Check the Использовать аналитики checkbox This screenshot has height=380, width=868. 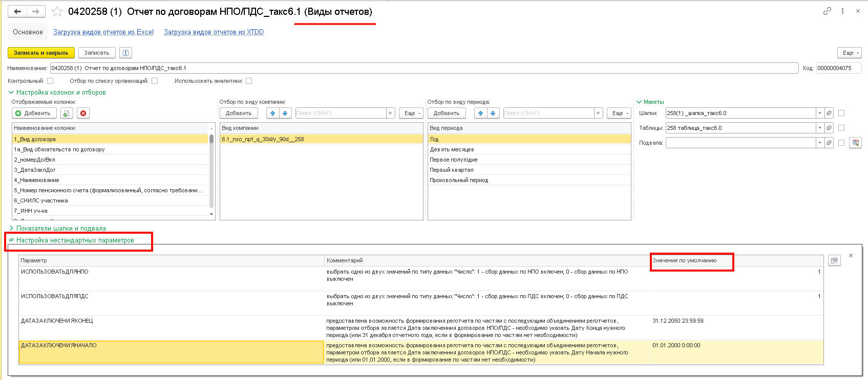pos(249,81)
